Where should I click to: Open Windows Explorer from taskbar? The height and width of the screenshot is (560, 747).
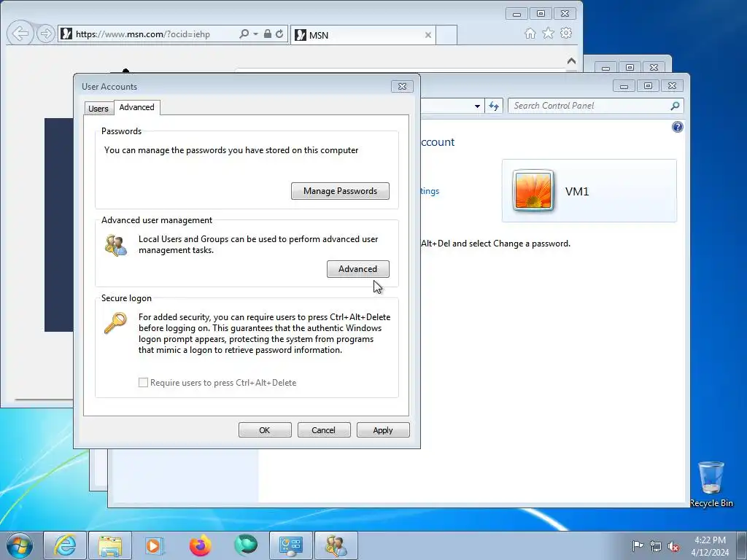tap(110, 545)
